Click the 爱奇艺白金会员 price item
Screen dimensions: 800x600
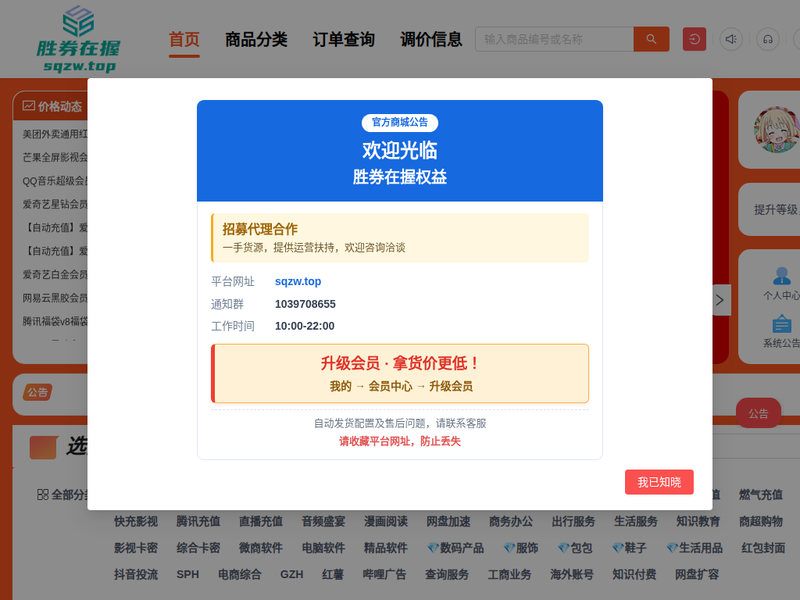point(55,274)
